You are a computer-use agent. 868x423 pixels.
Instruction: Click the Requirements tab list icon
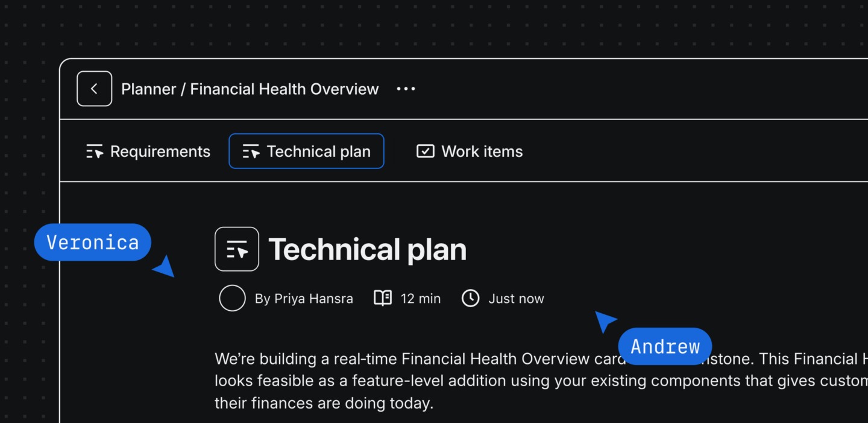pyautogui.click(x=95, y=151)
